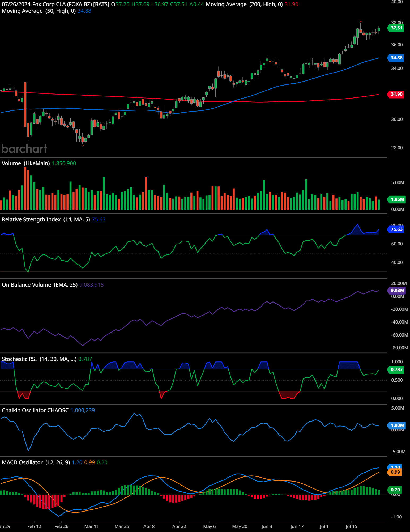This screenshot has height=532, width=410.
Task: Click the Jul 15 date label
Action: (351, 526)
